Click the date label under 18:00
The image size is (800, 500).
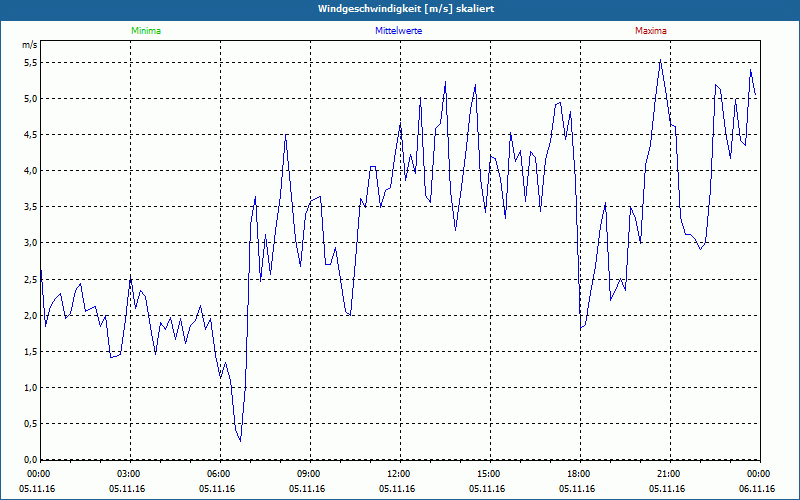577,489
